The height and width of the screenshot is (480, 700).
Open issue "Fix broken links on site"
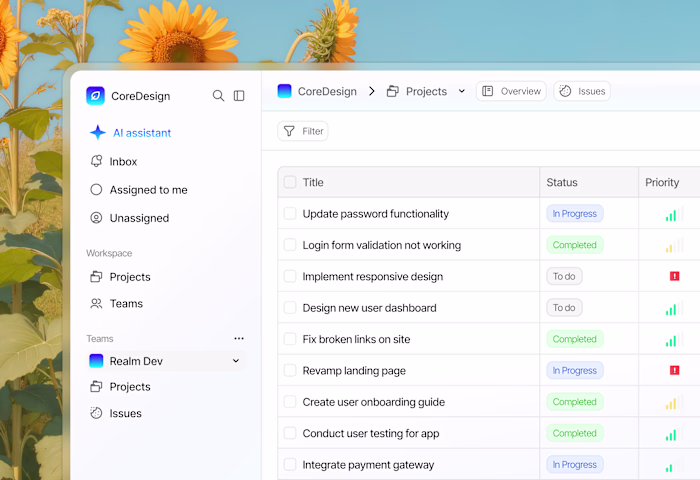(x=356, y=339)
